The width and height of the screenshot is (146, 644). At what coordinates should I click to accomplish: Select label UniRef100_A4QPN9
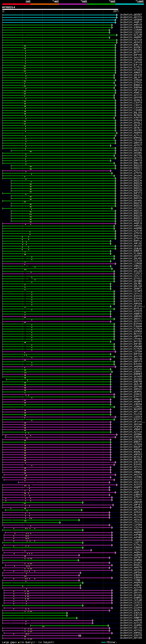click(x=131, y=366)
